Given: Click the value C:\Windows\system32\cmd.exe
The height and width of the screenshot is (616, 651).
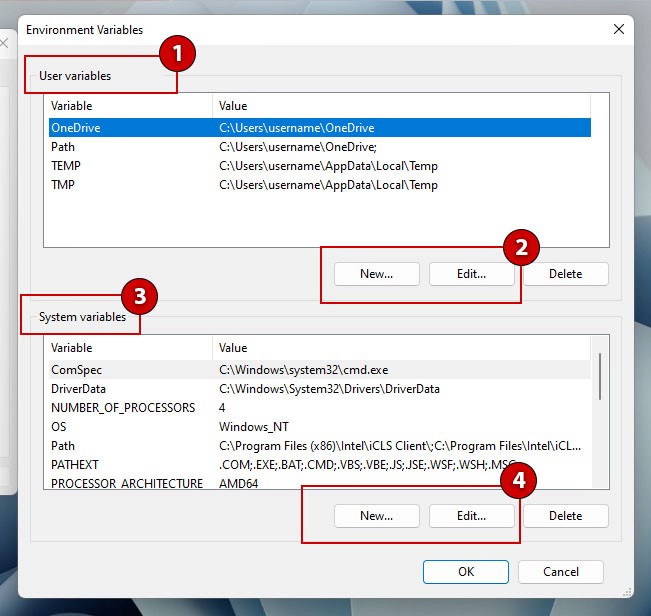Looking at the screenshot, I should [303, 370].
